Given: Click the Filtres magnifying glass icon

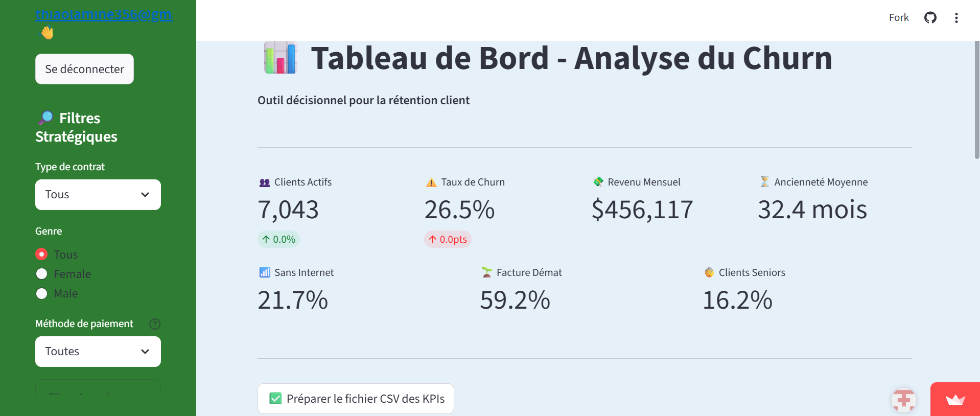Looking at the screenshot, I should pyautogui.click(x=45, y=118).
